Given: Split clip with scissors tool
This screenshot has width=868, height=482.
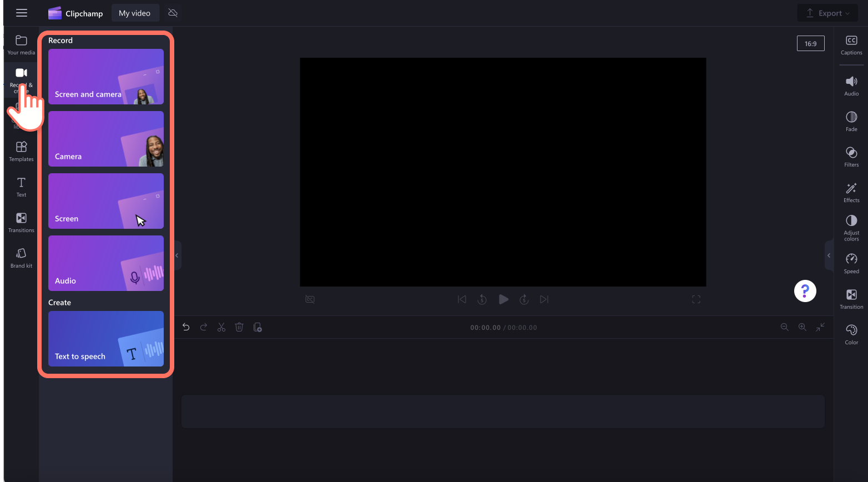Looking at the screenshot, I should pos(221,327).
